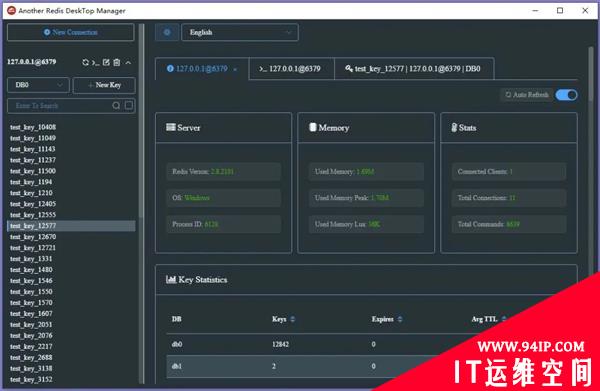Viewport: 600px width, 391px height.
Task: Open console for 127.0.0.1@6379 connection
Action: pyautogui.click(x=96, y=62)
